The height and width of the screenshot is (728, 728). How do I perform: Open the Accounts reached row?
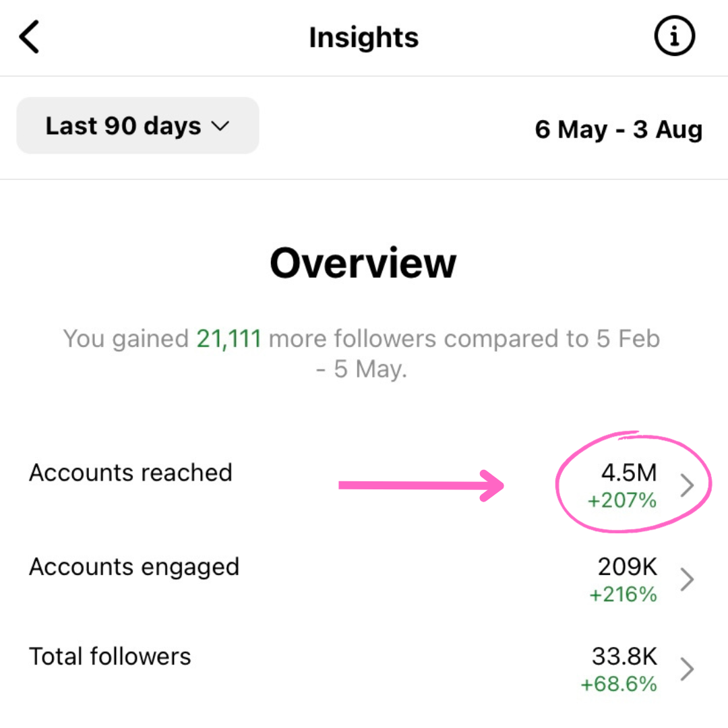(364, 485)
